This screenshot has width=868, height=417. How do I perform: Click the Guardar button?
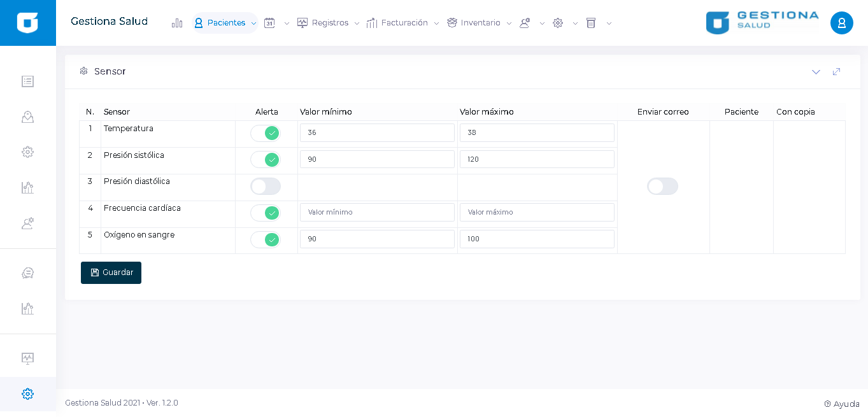pos(111,272)
